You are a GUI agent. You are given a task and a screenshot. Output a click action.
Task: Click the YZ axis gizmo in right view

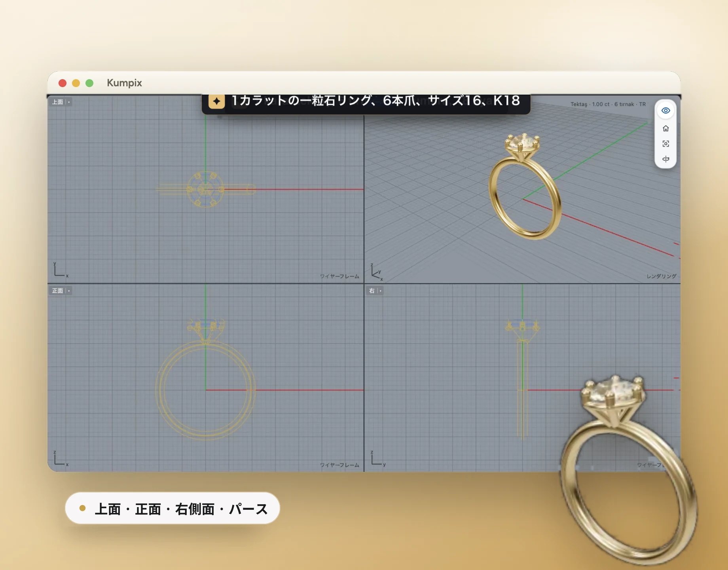click(x=378, y=458)
